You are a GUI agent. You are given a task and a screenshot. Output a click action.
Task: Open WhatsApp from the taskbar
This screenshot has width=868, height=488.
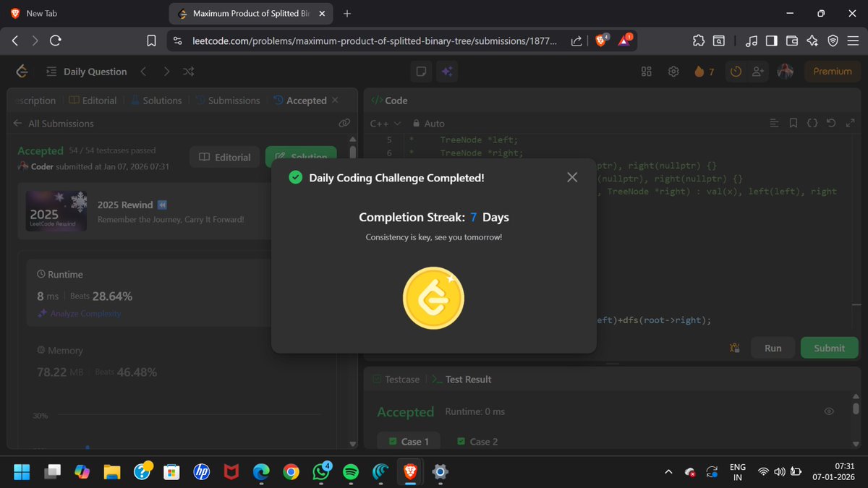tap(320, 472)
